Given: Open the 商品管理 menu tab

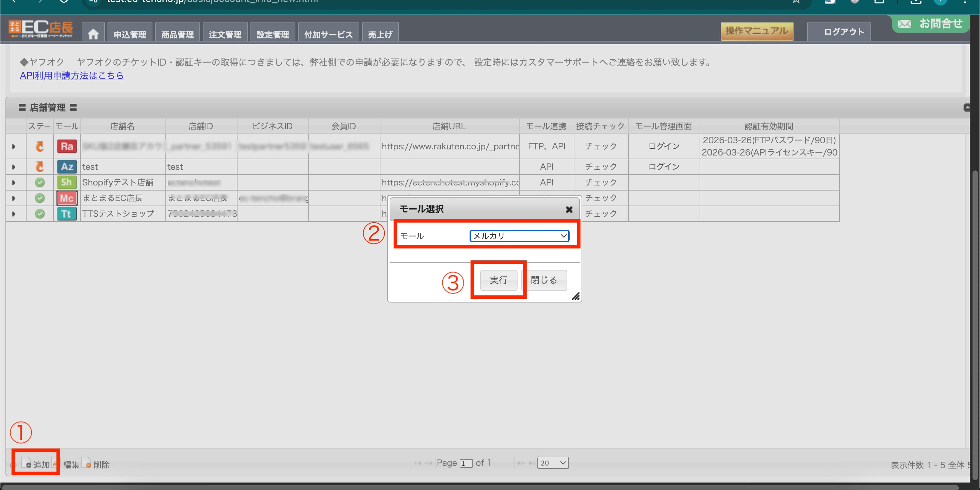Looking at the screenshot, I should [177, 34].
